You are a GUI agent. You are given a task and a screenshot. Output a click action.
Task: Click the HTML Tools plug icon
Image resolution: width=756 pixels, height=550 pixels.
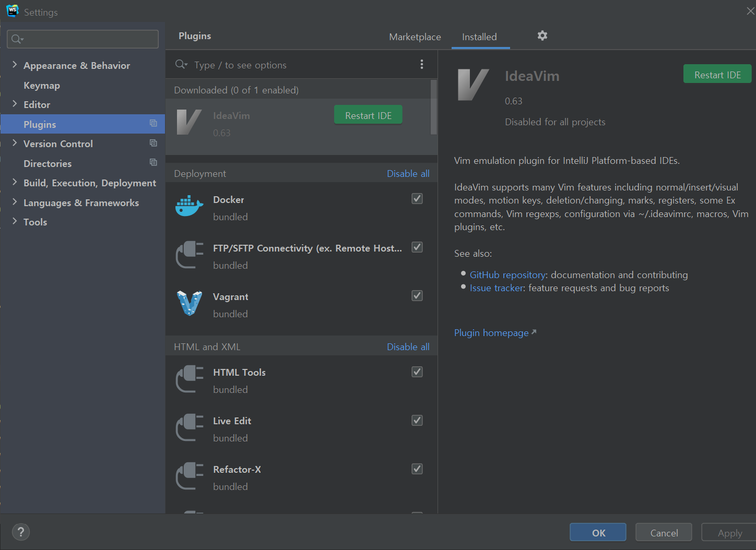189,379
